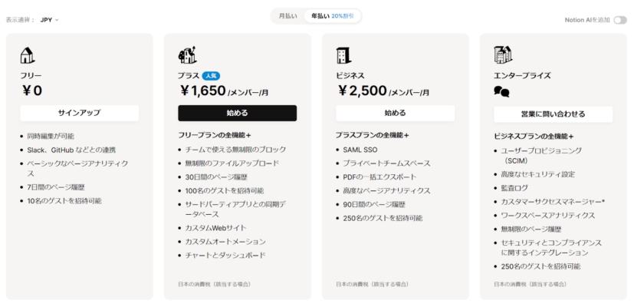The image size is (644, 307).
Task: Click the Enterprise plan buildings icon
Action: click(503, 55)
